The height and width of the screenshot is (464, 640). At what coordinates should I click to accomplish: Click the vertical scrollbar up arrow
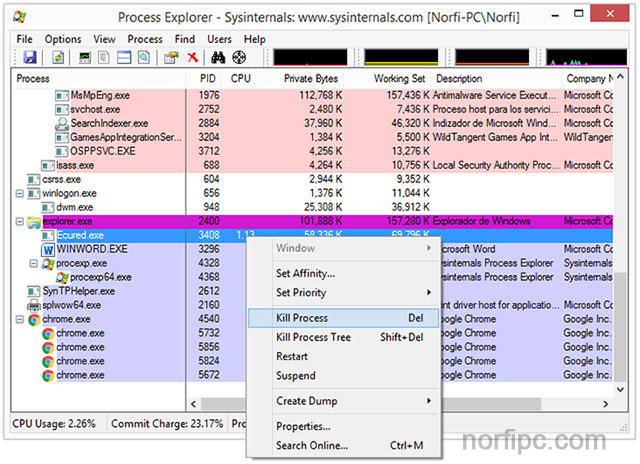(x=620, y=76)
